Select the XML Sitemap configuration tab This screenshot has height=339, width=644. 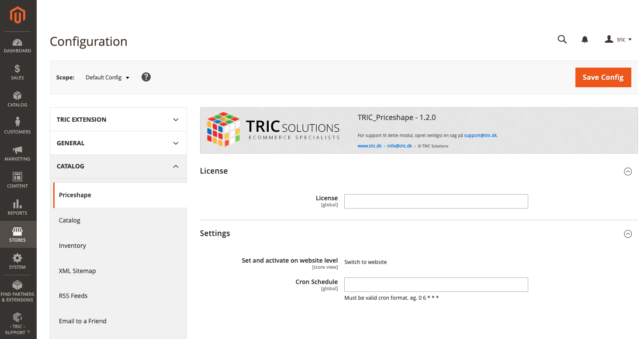coord(77,271)
